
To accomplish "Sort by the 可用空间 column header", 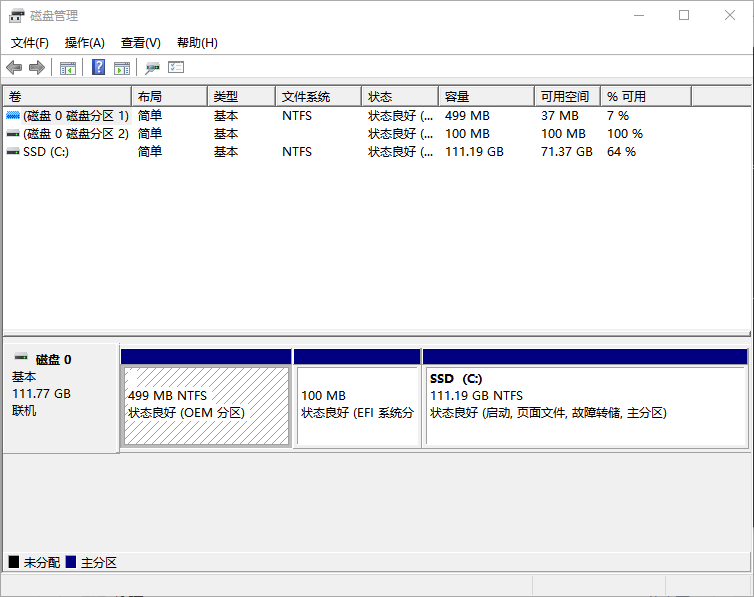I will 567,97.
